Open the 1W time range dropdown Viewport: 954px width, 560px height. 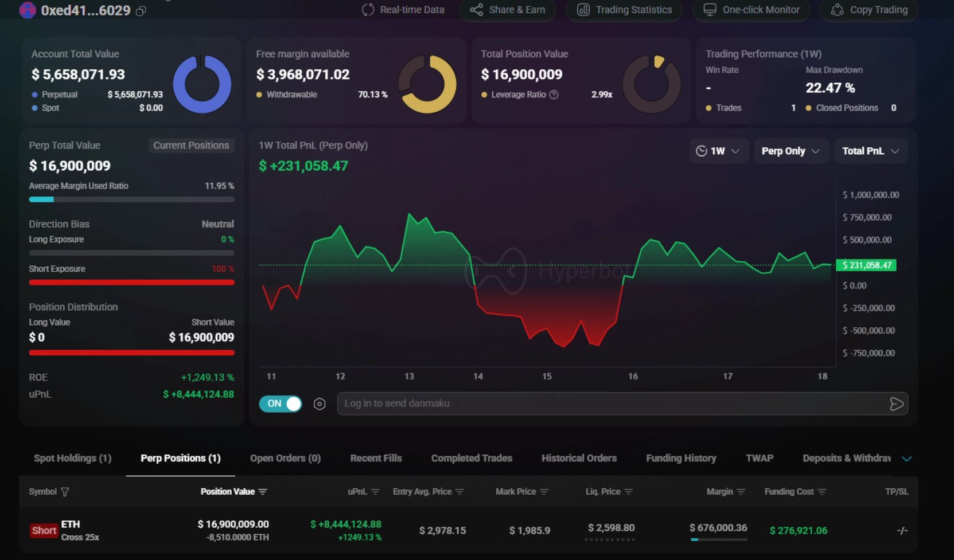(718, 151)
